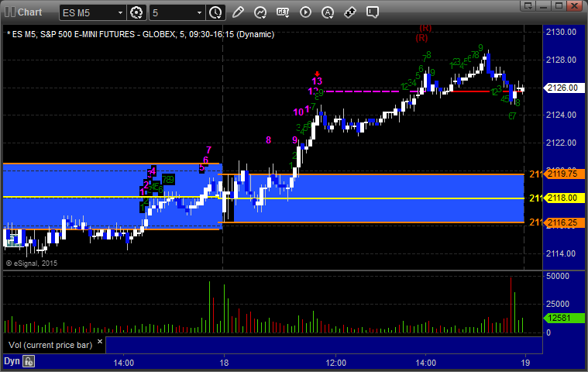Close the Vol (current price bar) tab
Viewport: 588px width, 372px height.
[100, 341]
